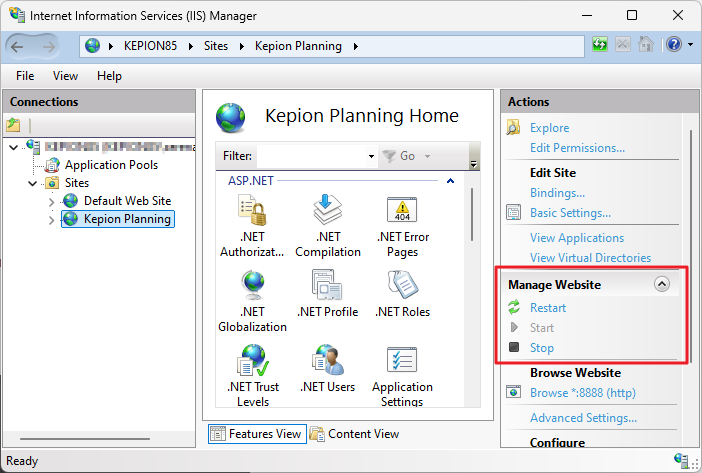Screen dimensions: 702x473
Task: Click the features list vertical scrollbar
Action: coord(472,214)
